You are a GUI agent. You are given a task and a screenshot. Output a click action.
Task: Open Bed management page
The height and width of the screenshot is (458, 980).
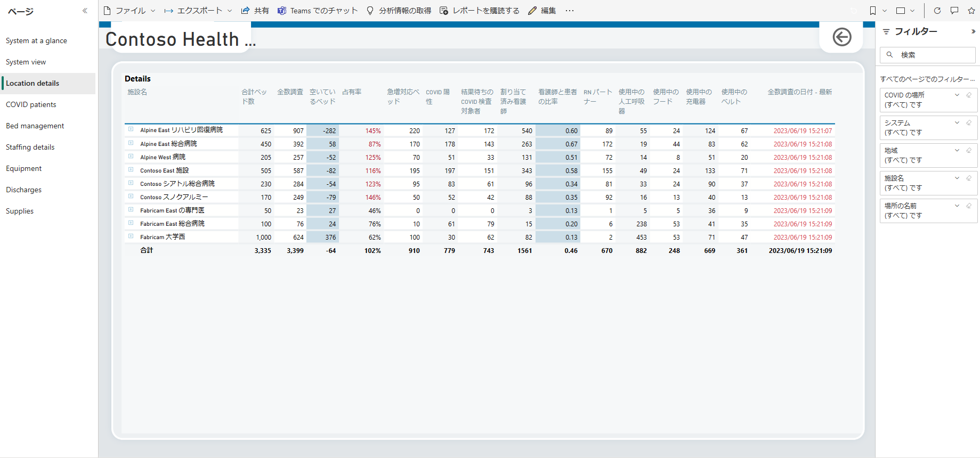(x=48, y=126)
